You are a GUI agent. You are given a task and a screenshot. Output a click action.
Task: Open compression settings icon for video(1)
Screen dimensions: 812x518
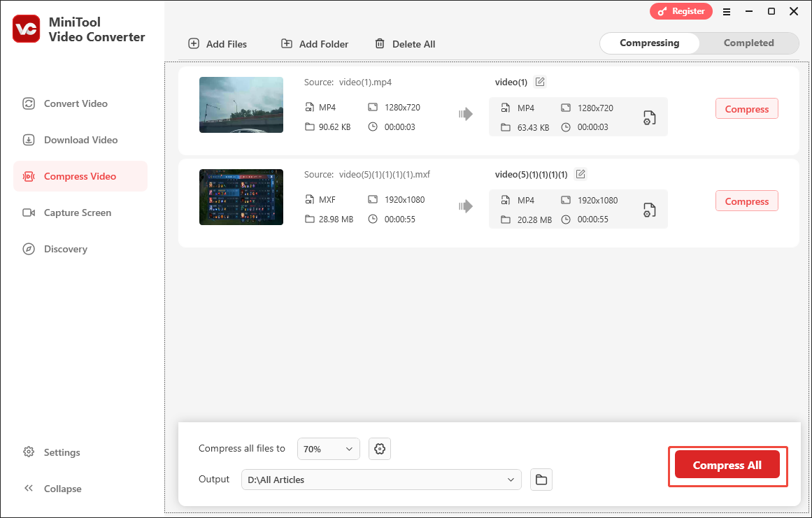[x=650, y=117]
